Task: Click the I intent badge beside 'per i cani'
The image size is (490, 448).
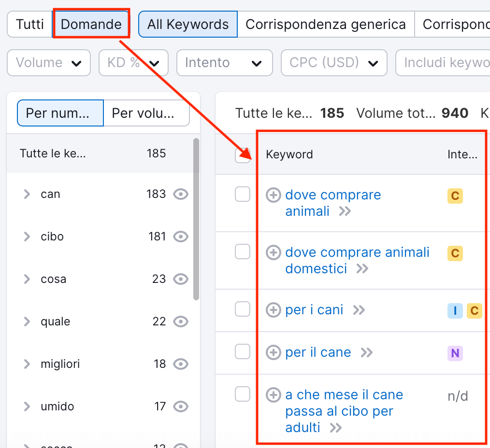Action: (x=455, y=310)
